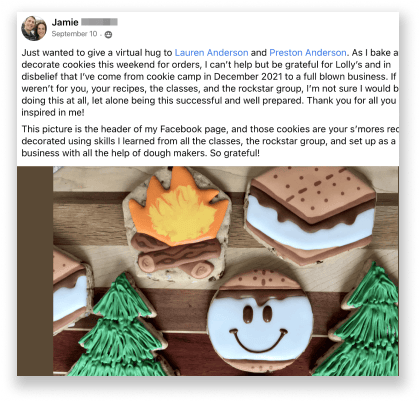Click the 'December 2021' text in the post

[x=248, y=77]
